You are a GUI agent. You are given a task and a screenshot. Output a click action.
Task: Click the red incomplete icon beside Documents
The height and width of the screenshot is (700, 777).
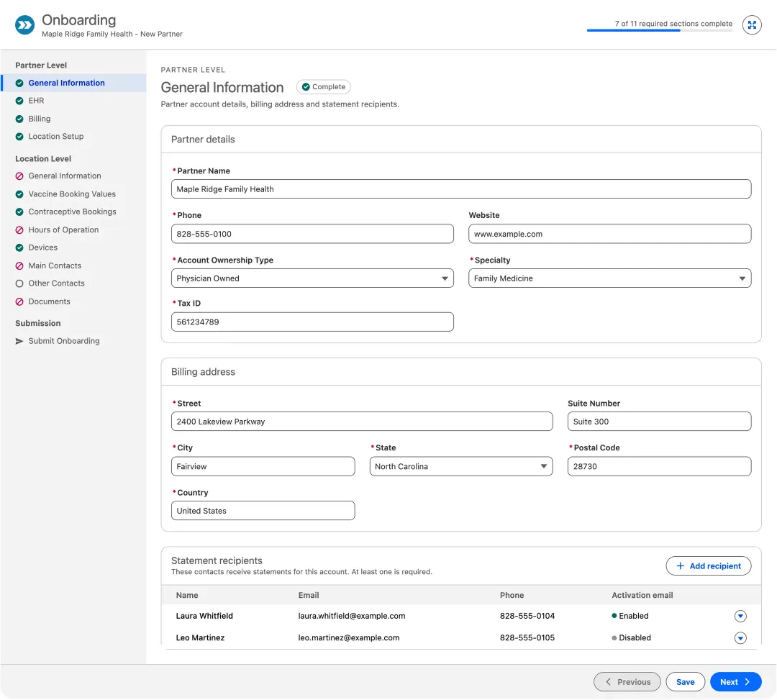pos(19,301)
